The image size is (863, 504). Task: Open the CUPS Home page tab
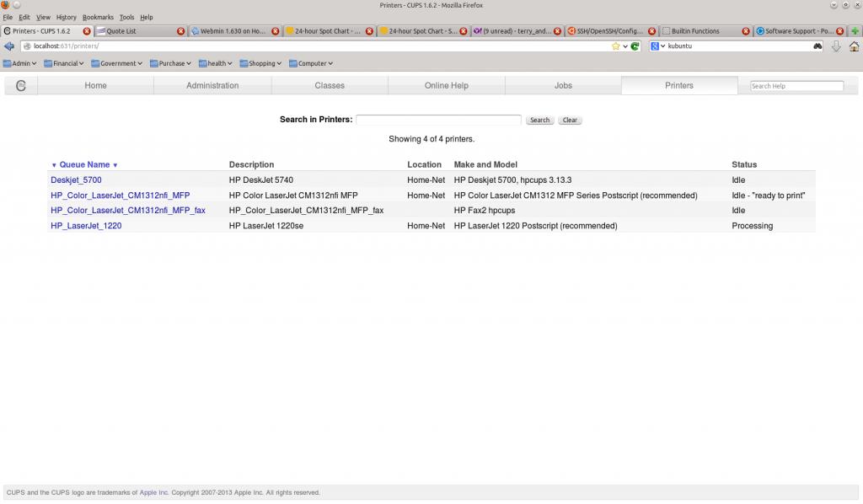pyautogui.click(x=96, y=85)
